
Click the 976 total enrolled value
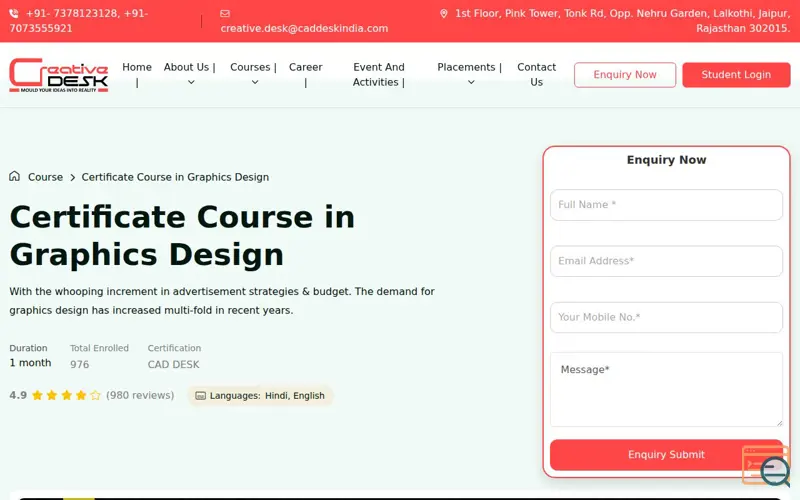[80, 364]
